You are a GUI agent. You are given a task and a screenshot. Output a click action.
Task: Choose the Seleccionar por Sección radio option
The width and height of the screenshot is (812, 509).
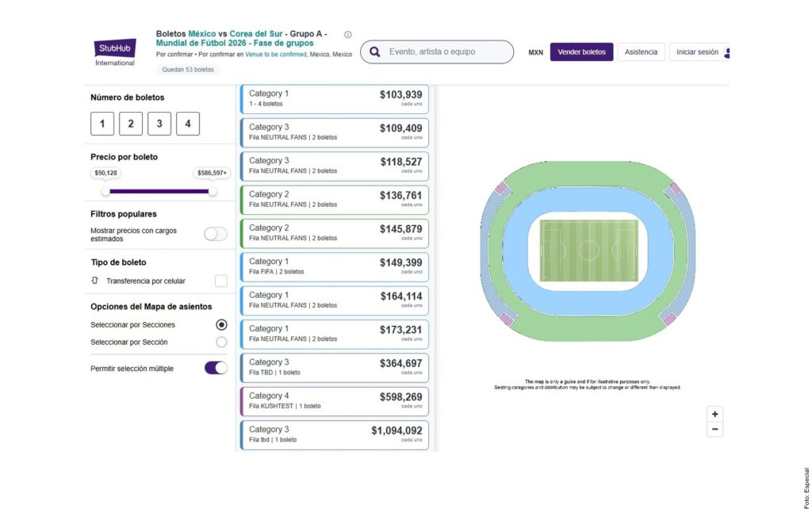(221, 342)
